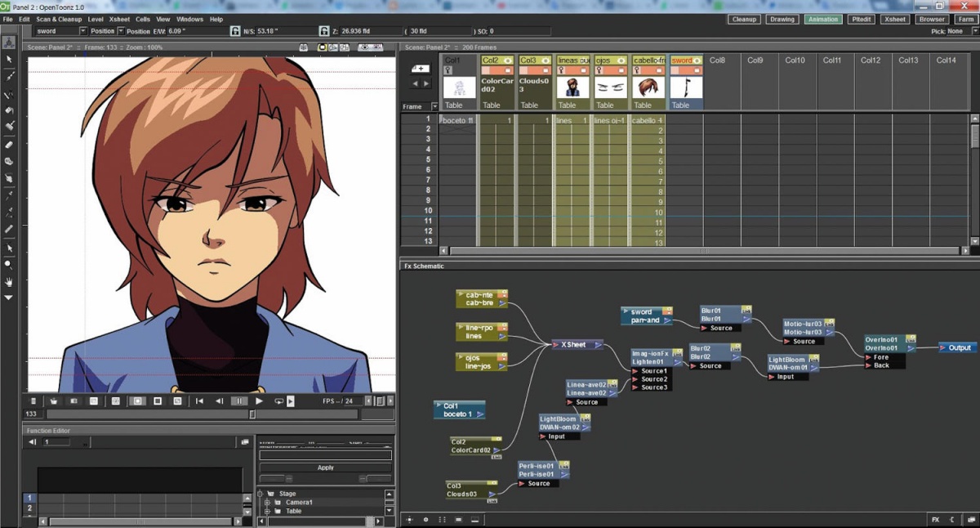Image resolution: width=980 pixels, height=528 pixels.
Task: Switch to the Drawing room
Action: click(782, 19)
